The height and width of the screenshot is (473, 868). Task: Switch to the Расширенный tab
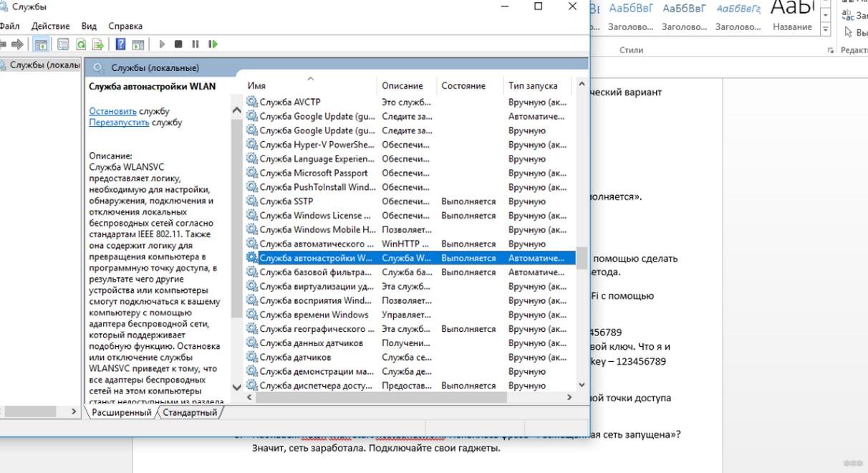[x=121, y=413]
